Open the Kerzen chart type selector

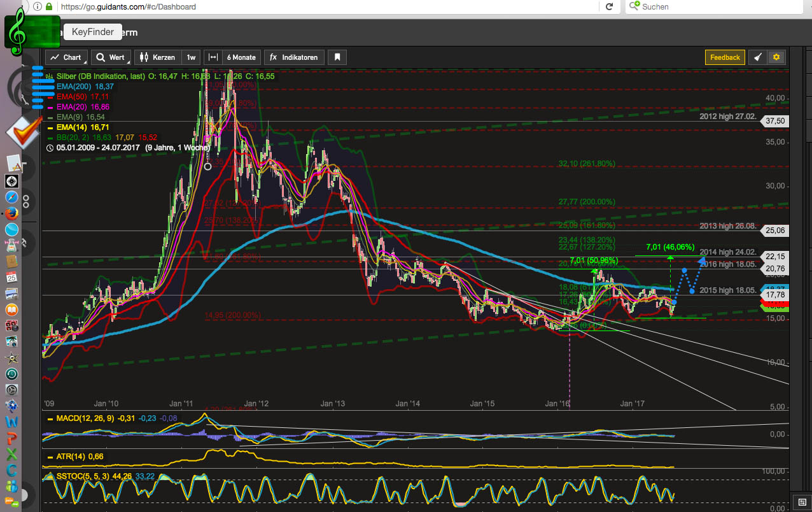click(x=158, y=57)
